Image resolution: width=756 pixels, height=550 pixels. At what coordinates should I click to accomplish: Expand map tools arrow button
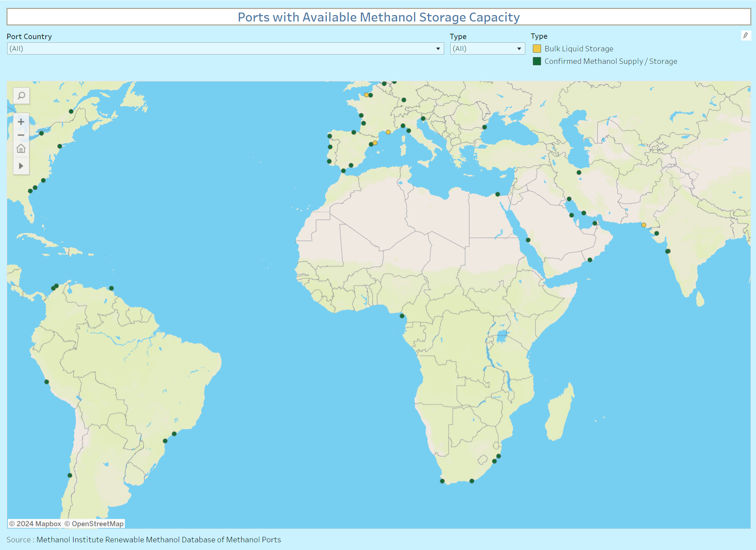tap(21, 166)
